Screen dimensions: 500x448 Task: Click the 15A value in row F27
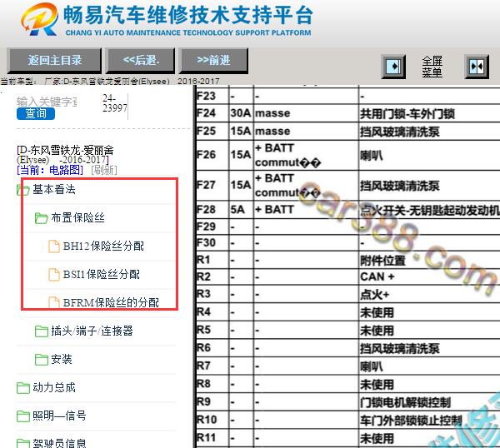241,185
